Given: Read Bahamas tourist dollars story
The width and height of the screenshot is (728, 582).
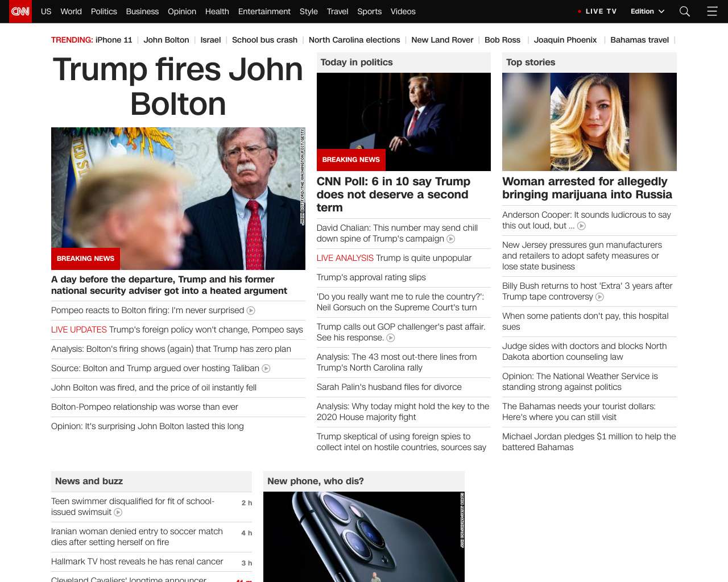Looking at the screenshot, I should (579, 411).
